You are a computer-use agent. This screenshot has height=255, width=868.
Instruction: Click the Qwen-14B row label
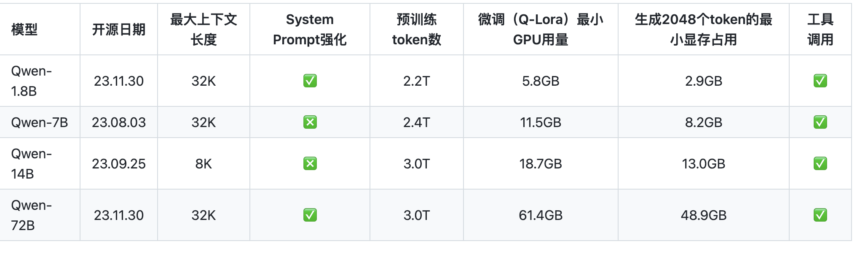(32, 163)
